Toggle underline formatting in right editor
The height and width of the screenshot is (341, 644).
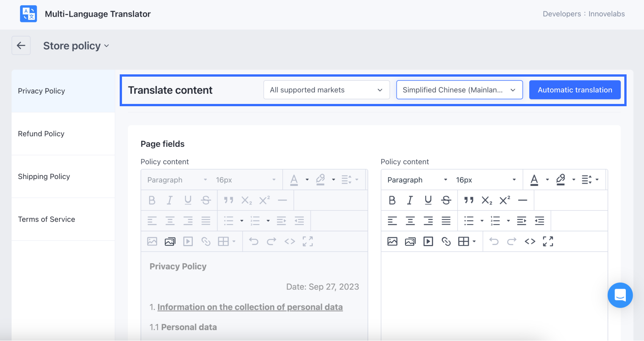pyautogui.click(x=428, y=200)
